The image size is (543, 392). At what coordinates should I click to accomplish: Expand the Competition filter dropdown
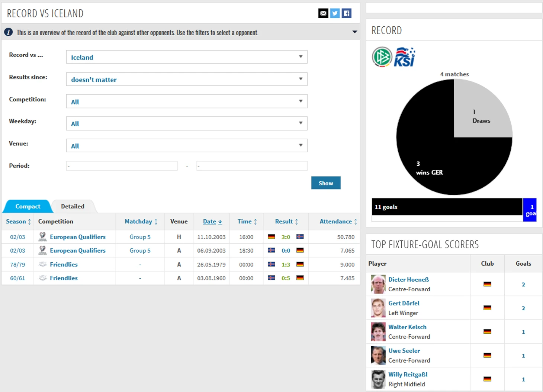coord(186,101)
